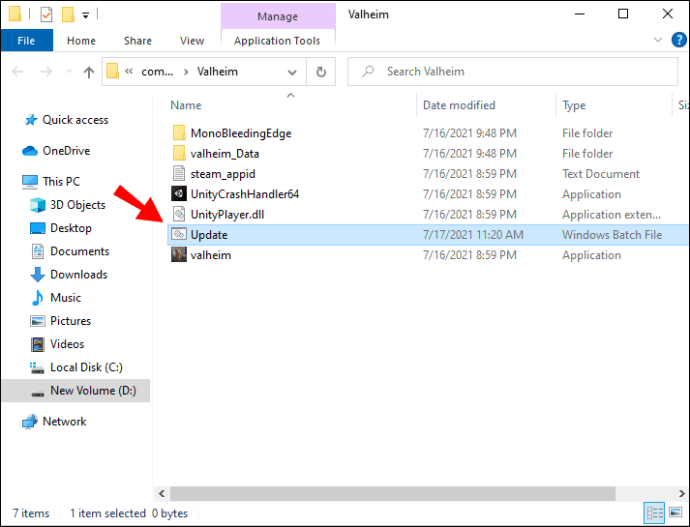Click the Back navigation arrow
This screenshot has width=690, height=527.
click(18, 71)
